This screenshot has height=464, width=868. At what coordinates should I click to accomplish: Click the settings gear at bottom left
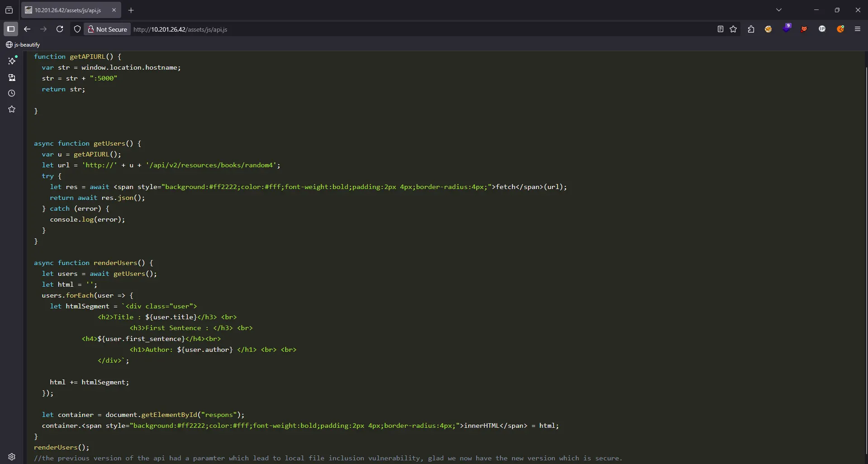pyautogui.click(x=12, y=457)
